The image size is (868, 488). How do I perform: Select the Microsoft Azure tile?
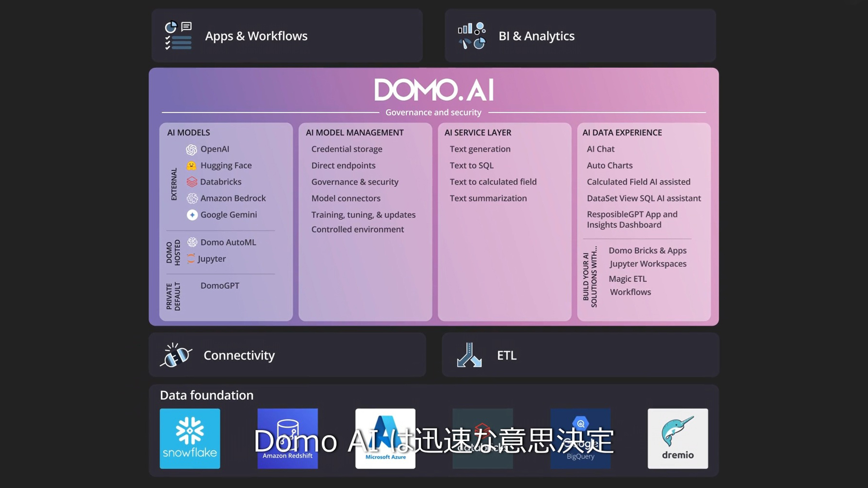tap(385, 439)
